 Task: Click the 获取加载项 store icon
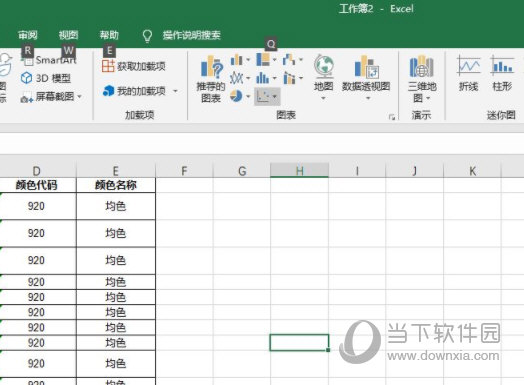point(108,66)
